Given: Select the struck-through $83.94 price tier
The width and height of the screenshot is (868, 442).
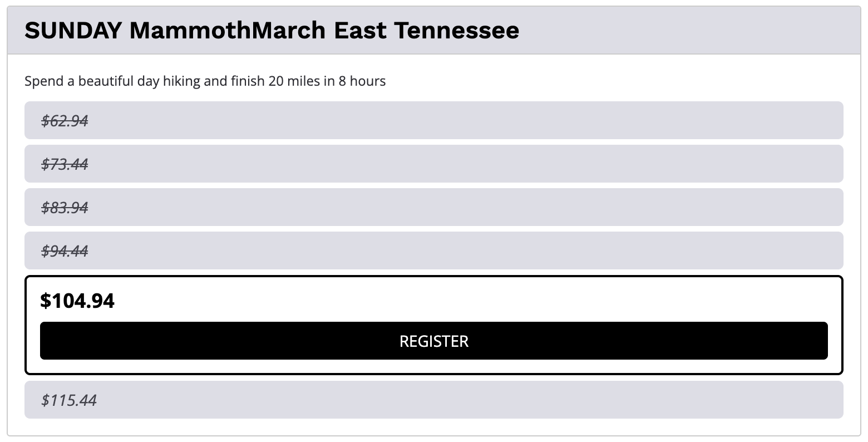Looking at the screenshot, I should (65, 207).
